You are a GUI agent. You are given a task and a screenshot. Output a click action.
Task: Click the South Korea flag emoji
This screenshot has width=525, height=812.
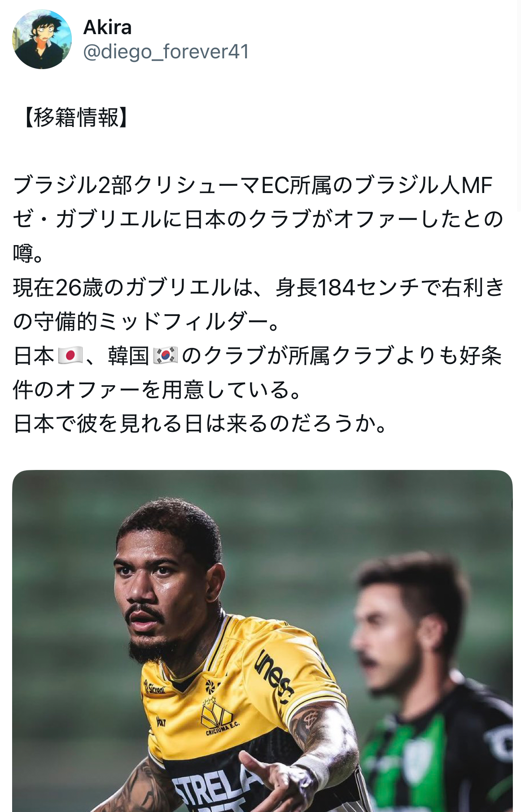166,356
